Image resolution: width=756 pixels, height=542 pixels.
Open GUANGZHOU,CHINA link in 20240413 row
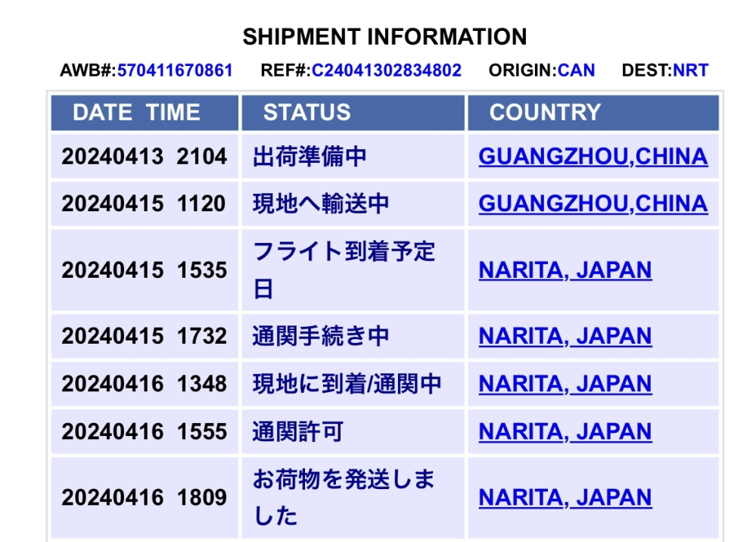click(593, 157)
